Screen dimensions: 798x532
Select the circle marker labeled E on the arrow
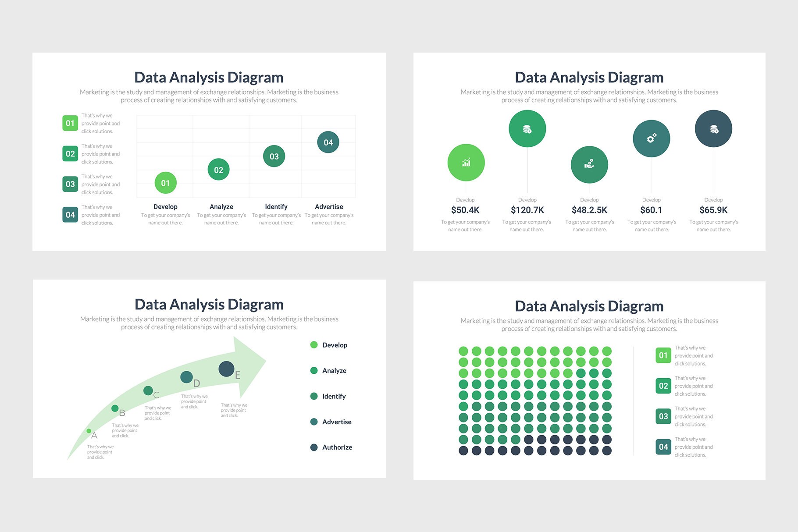tap(225, 369)
